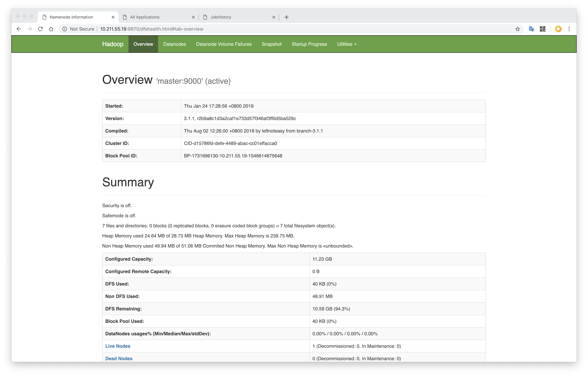Open the Startup Progress tab

(309, 44)
